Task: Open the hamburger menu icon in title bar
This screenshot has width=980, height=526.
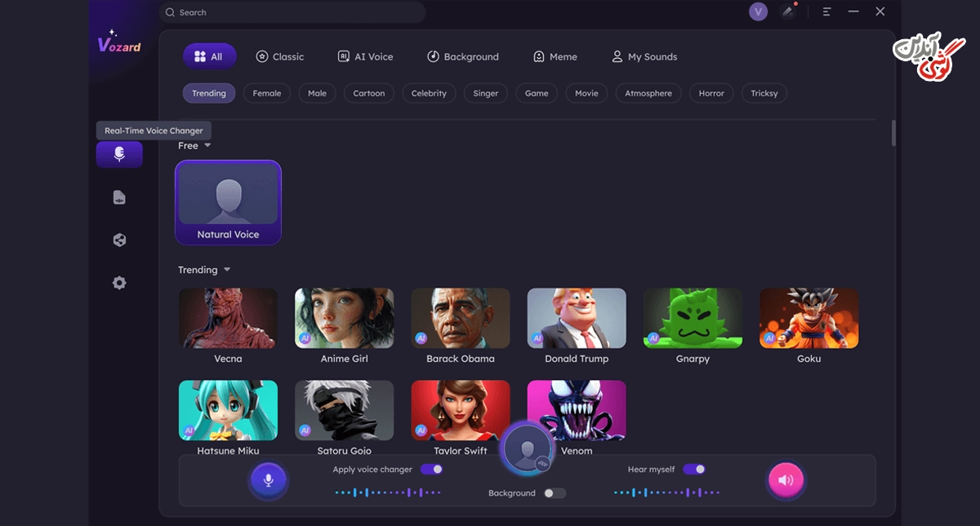Action: 827,11
